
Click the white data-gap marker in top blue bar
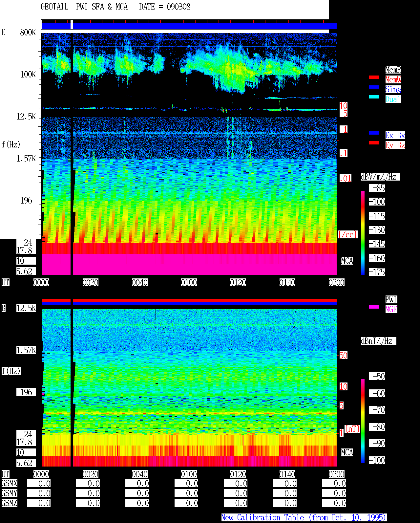click(72, 25)
